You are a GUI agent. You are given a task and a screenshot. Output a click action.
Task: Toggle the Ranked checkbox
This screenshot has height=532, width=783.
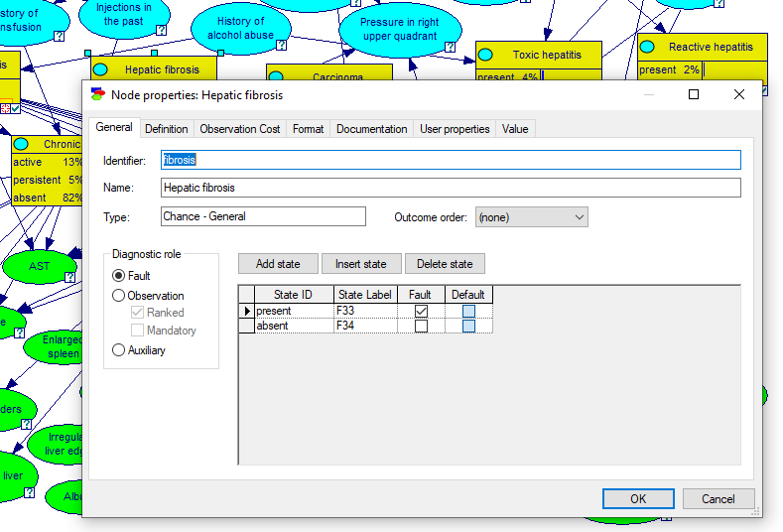[158, 313]
